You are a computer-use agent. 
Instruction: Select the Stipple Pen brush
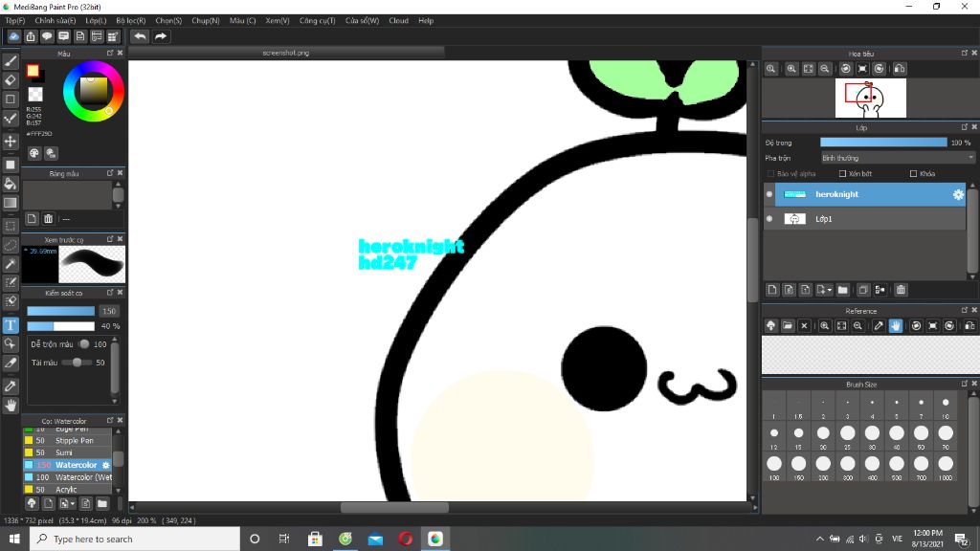click(68, 440)
